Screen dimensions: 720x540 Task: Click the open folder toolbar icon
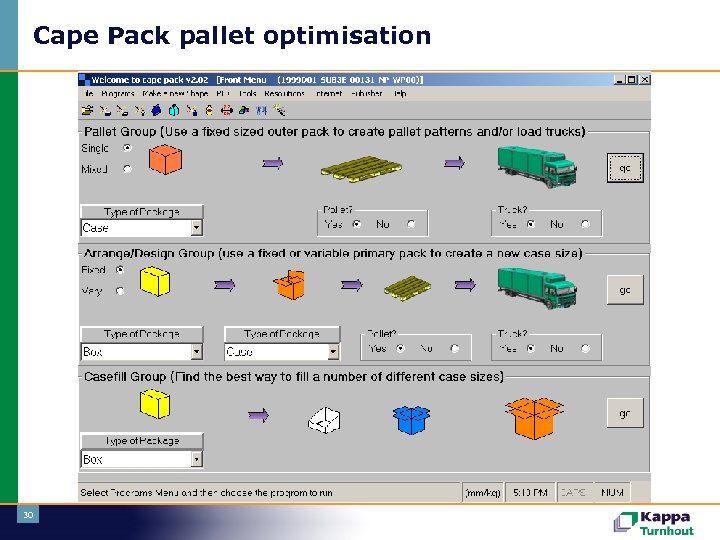[87, 110]
